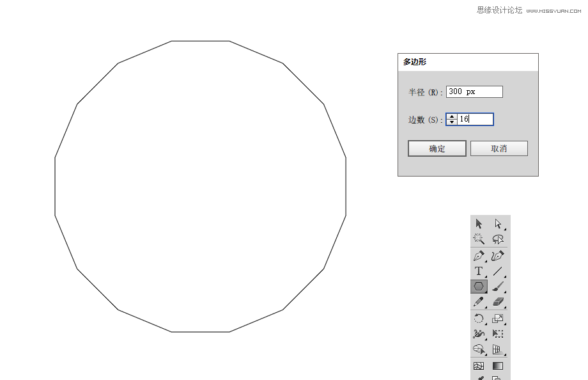The height and width of the screenshot is (380, 588).
Task: Choose the Paintbrush tool
Action: [498, 287]
